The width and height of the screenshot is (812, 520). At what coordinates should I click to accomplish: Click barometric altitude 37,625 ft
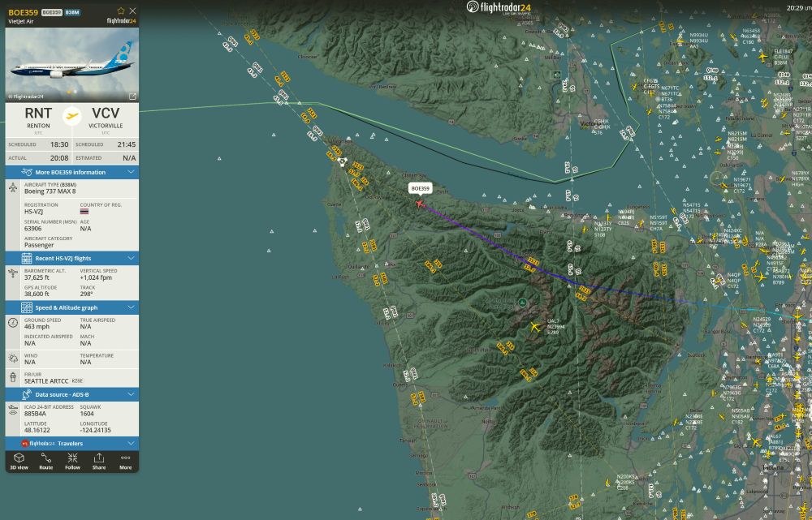[37, 278]
